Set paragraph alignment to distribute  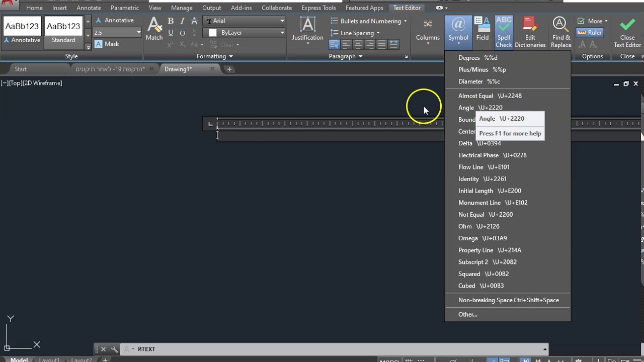coord(394,44)
